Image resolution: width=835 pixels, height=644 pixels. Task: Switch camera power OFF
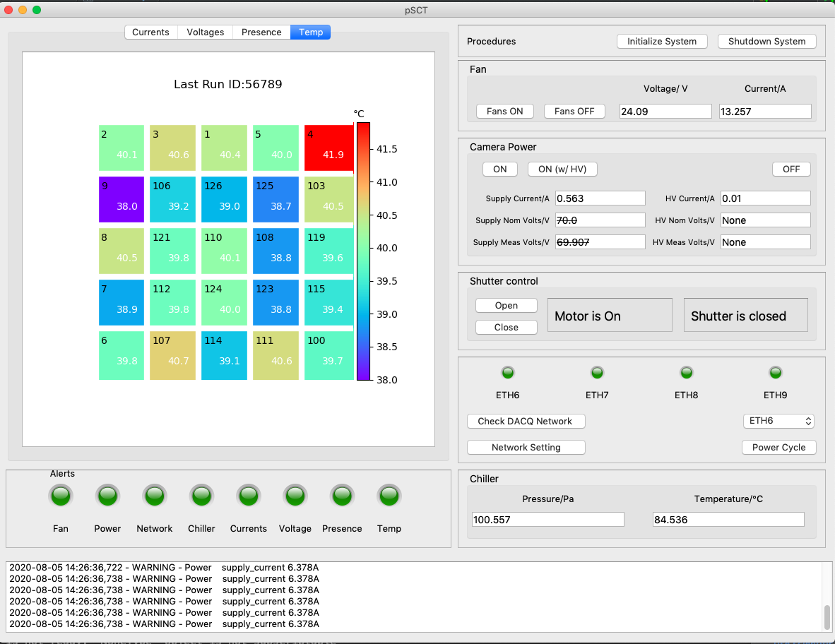click(x=791, y=169)
